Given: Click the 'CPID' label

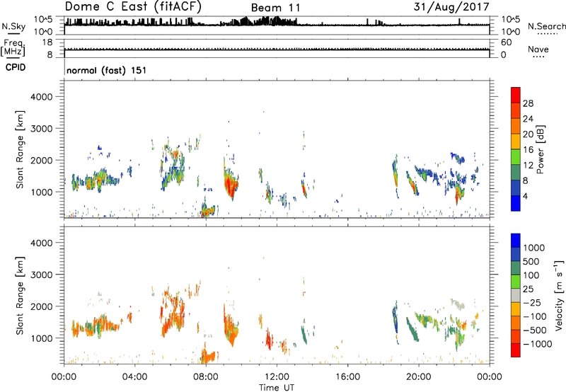Looking at the screenshot, I should tap(16, 67).
